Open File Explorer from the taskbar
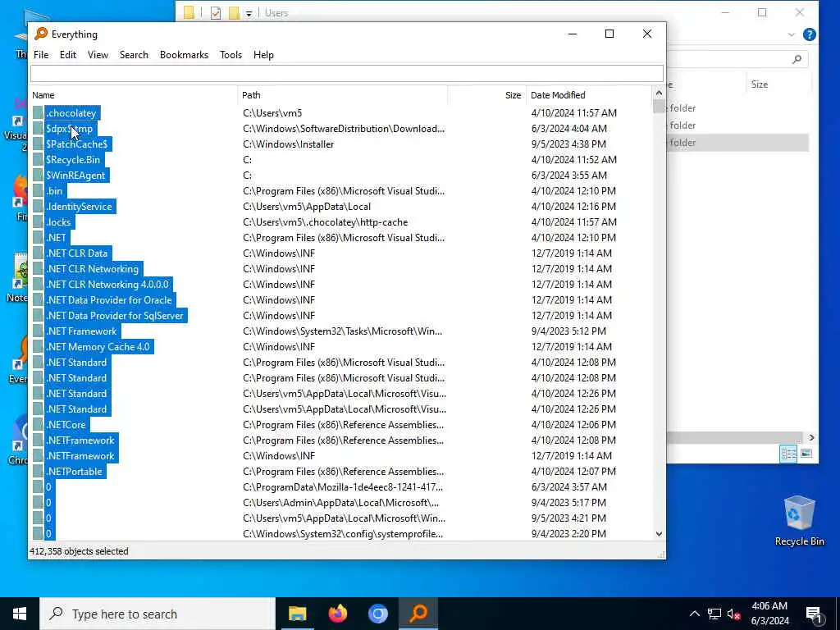 [x=297, y=614]
